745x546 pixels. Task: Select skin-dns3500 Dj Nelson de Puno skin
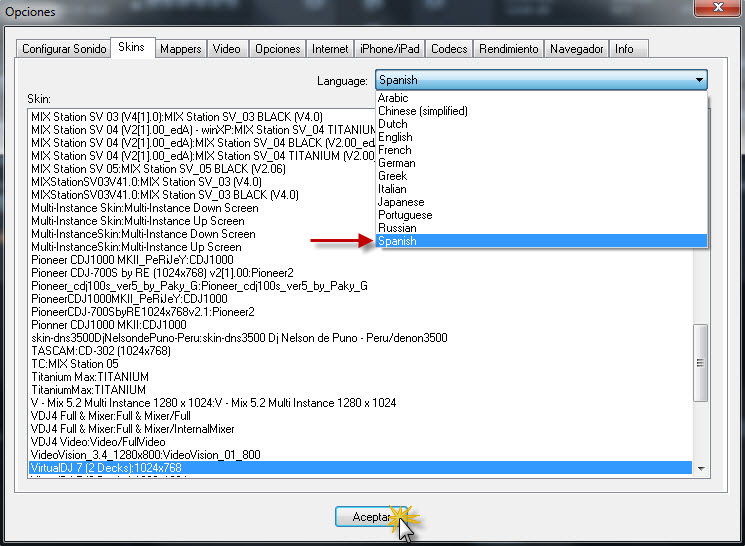tap(361, 338)
